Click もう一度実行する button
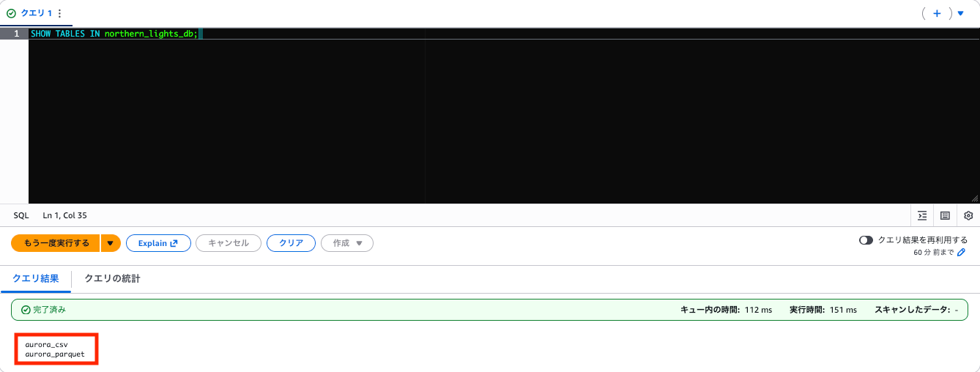Viewport: 980px width, 372px height. (x=56, y=243)
